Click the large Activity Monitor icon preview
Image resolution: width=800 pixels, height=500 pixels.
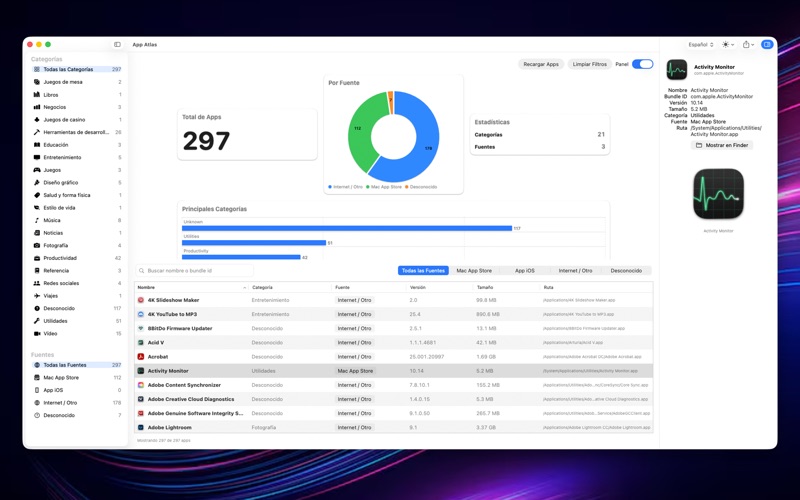pyautogui.click(x=718, y=194)
